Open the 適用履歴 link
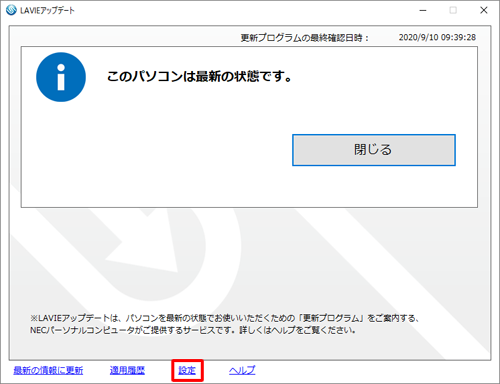 (127, 370)
